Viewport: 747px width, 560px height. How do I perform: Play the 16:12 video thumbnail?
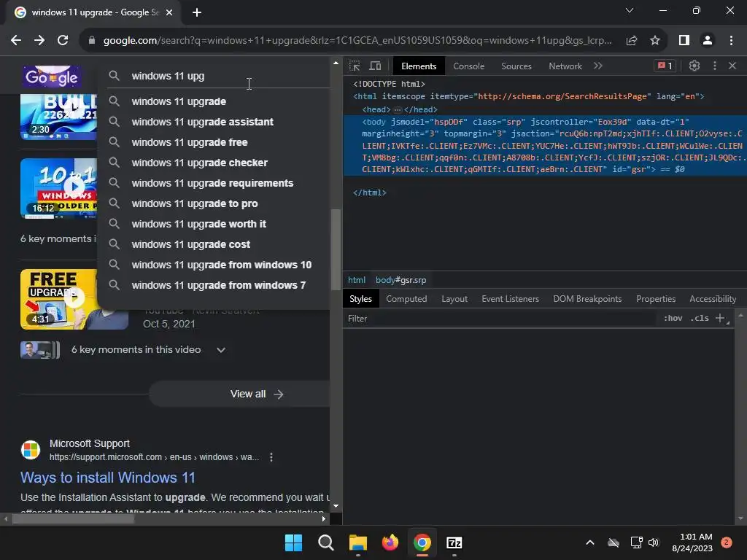[59, 187]
